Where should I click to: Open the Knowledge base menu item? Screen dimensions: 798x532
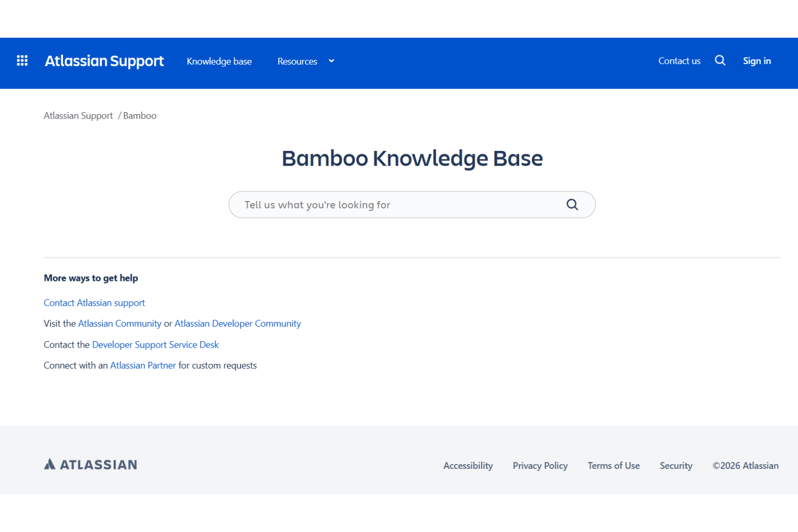(219, 61)
